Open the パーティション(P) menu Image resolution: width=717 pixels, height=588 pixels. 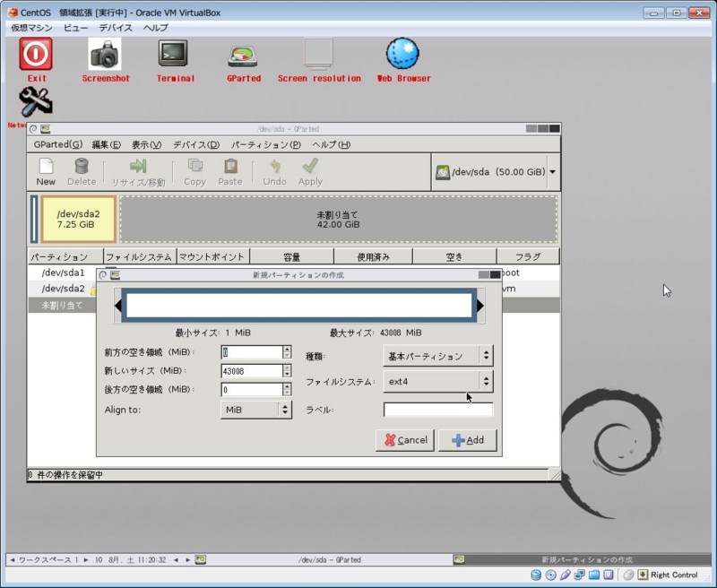[265, 144]
